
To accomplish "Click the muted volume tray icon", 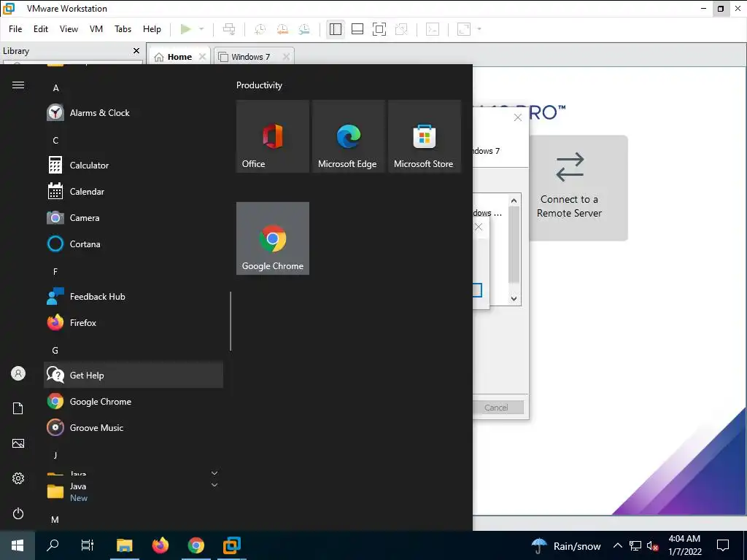I will [652, 545].
